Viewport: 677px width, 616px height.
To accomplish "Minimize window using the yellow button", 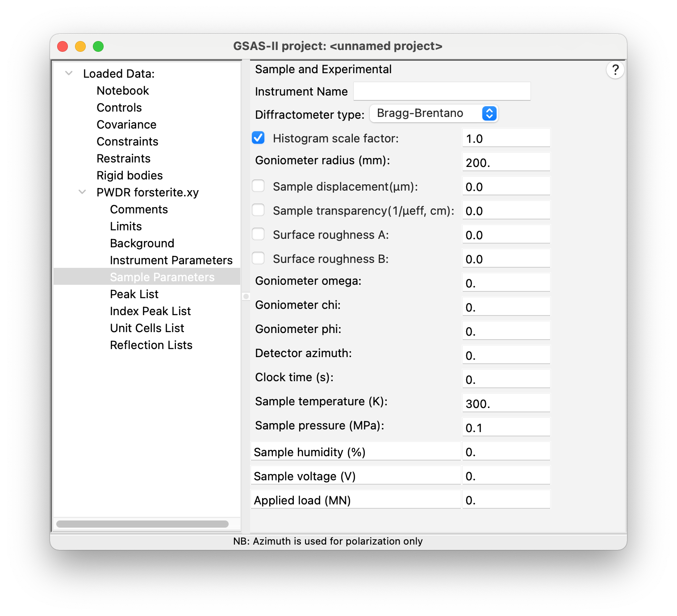I will 80,46.
